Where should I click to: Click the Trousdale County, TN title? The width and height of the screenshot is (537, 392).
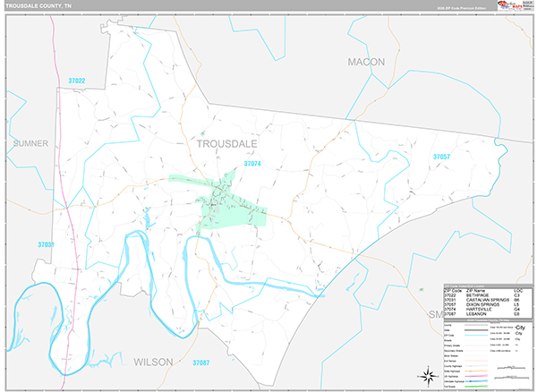pyautogui.click(x=38, y=5)
